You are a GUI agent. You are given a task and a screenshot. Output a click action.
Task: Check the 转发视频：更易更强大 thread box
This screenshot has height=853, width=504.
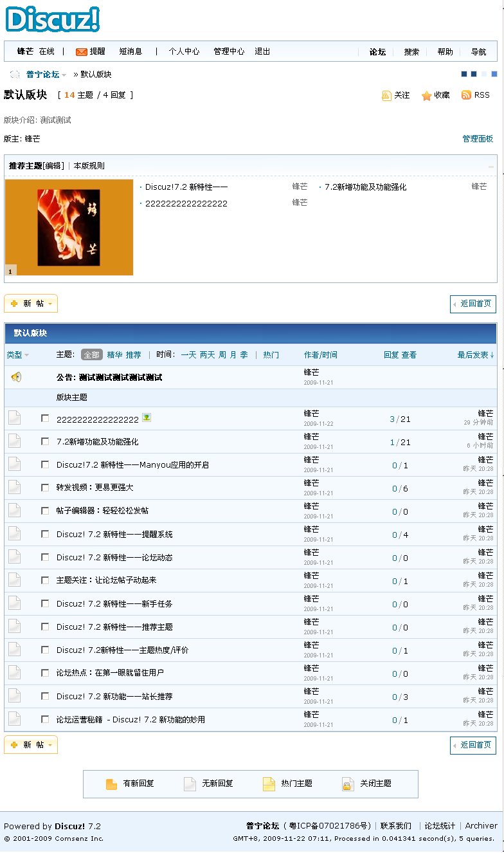(45, 488)
